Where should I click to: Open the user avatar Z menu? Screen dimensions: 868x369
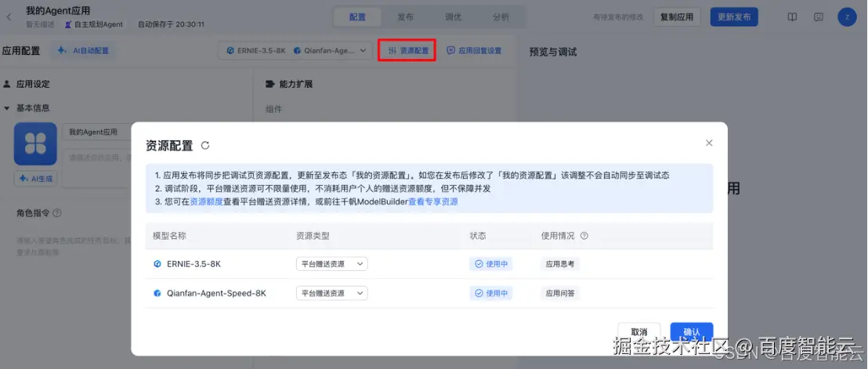pyautogui.click(x=847, y=17)
